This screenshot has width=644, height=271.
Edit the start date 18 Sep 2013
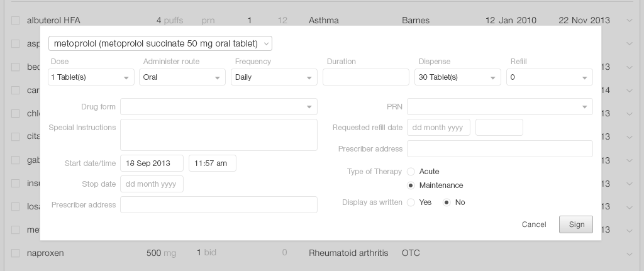[152, 163]
